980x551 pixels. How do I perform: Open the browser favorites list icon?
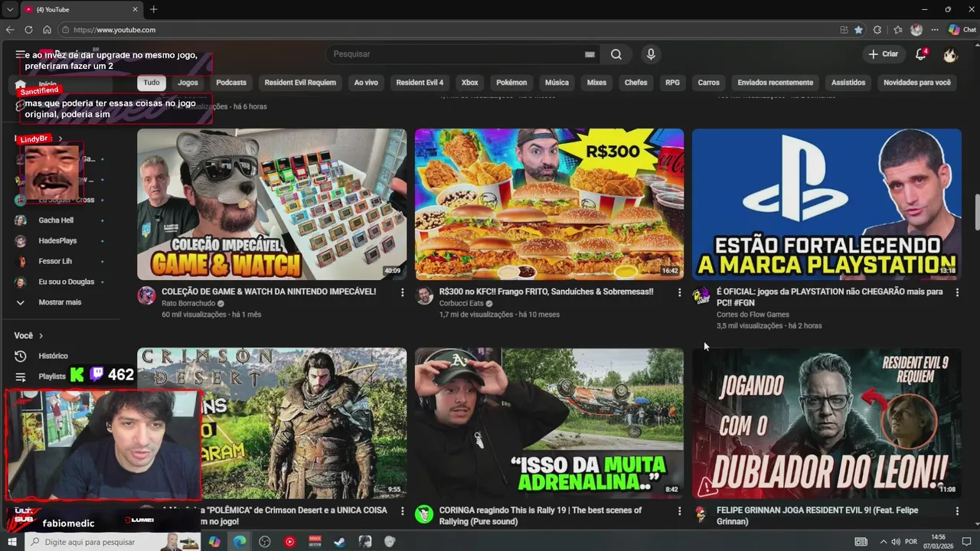(898, 30)
